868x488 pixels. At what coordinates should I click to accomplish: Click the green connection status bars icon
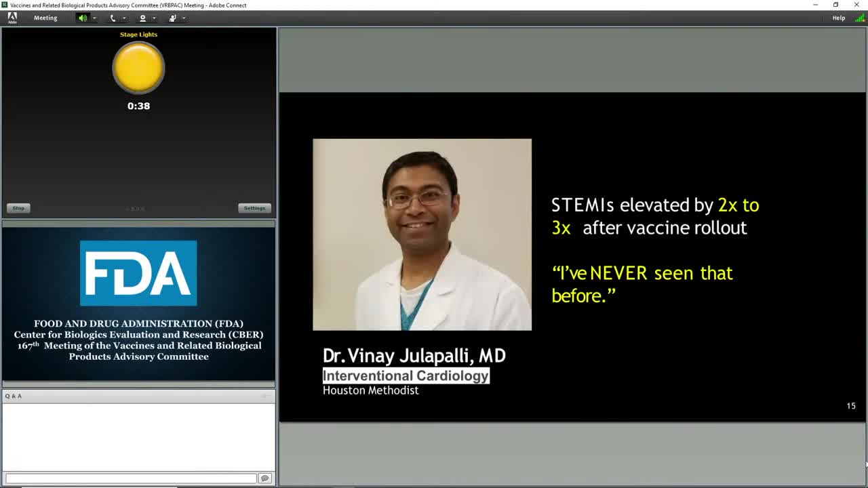860,18
